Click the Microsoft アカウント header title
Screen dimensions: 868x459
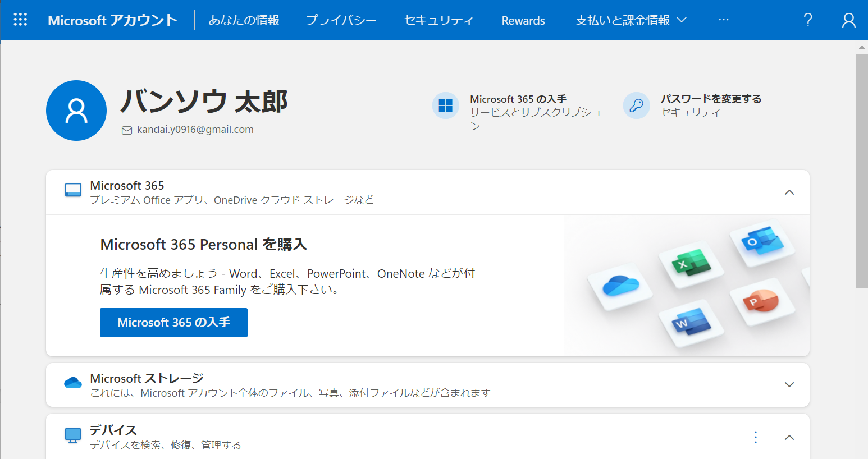point(113,20)
